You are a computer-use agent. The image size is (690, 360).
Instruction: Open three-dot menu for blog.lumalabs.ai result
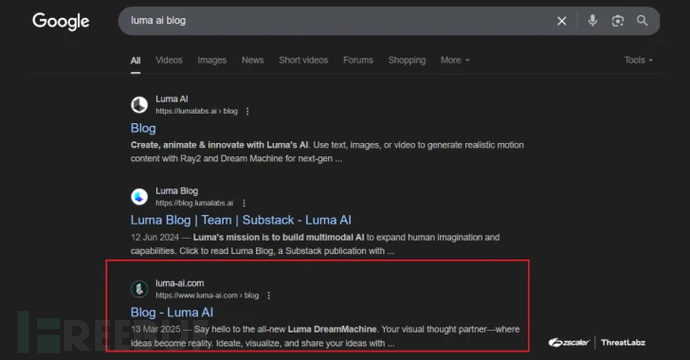coord(244,203)
